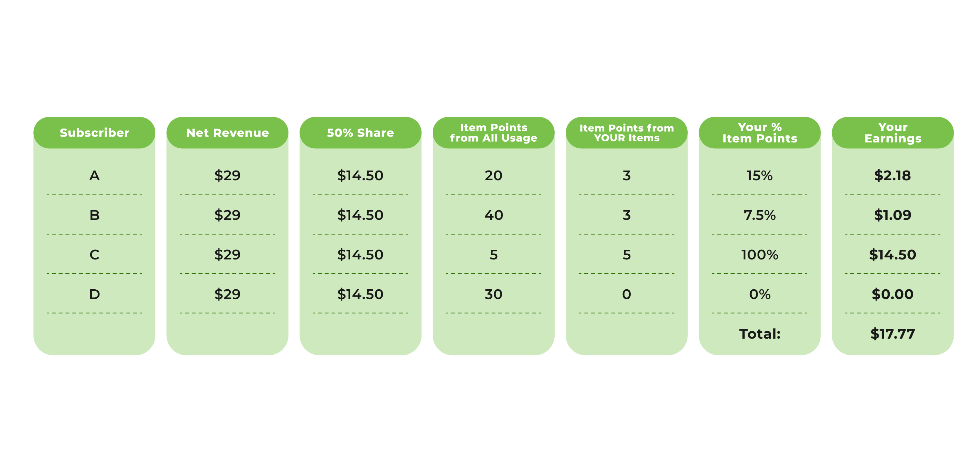Screen dimensions: 980x472
Task: Click the 100% item points cell
Action: pos(760,255)
